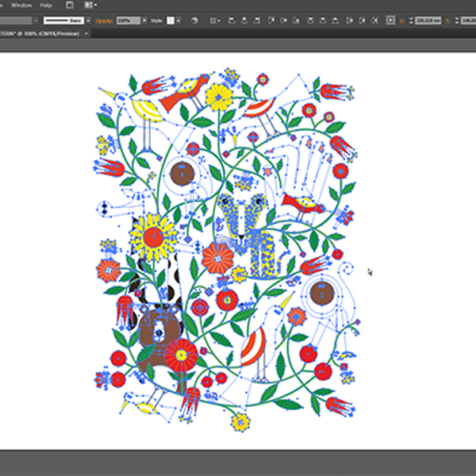Click the Vertical Align Top icon
This screenshot has height=476, width=476.
[x=272, y=19]
